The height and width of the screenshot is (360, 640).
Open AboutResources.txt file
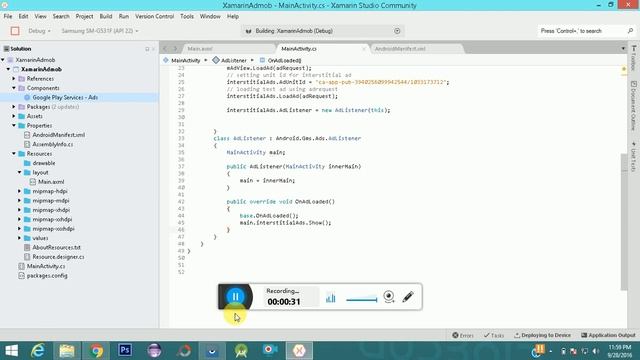[x=56, y=247]
